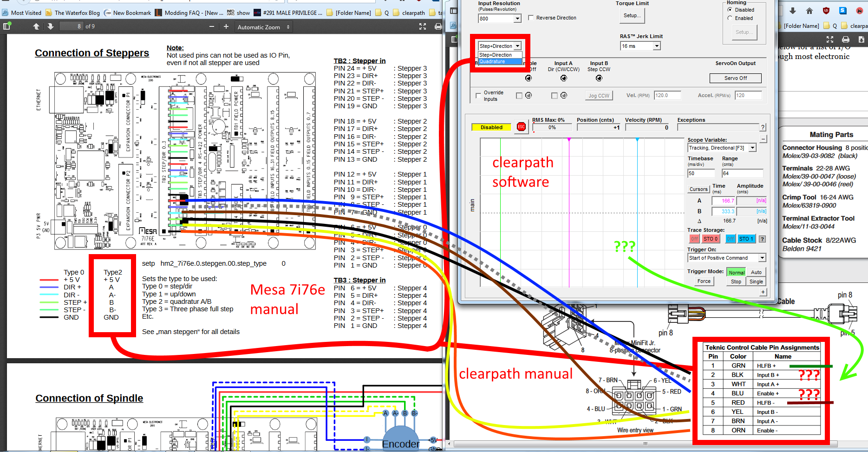Open RAS Jerk Limit 16 ms dropdown

[657, 46]
